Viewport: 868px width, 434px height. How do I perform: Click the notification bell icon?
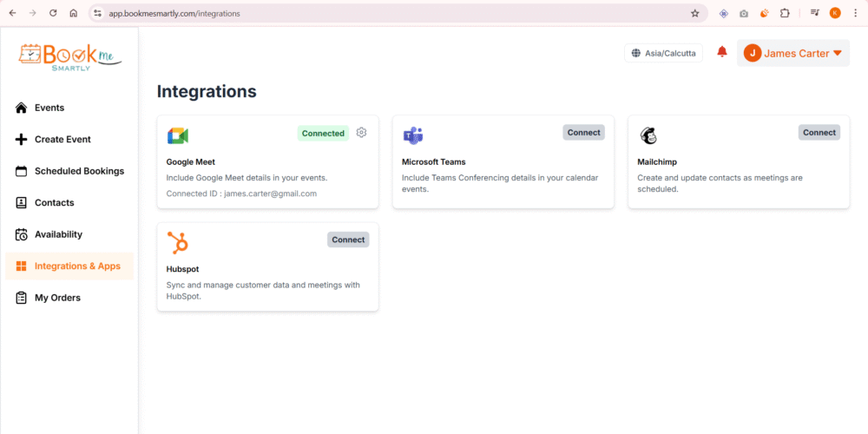[x=721, y=53]
